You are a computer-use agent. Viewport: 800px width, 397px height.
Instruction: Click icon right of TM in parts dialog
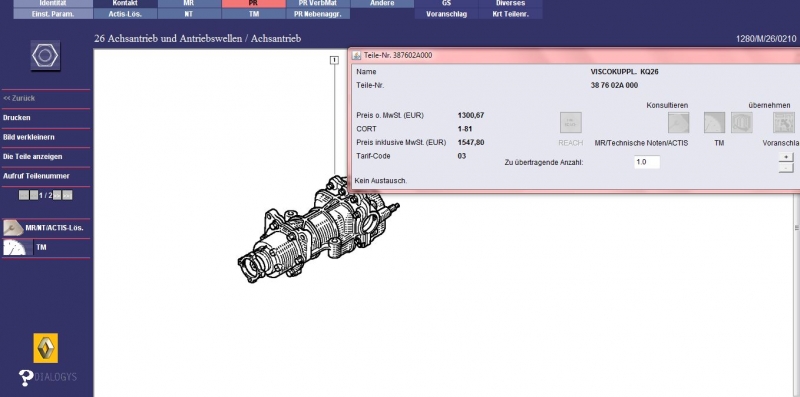point(741,122)
